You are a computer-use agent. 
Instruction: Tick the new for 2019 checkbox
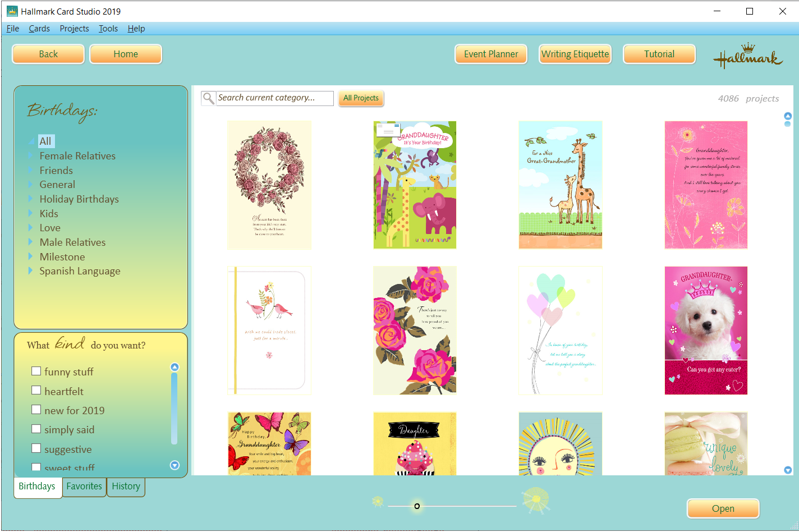pyautogui.click(x=36, y=410)
